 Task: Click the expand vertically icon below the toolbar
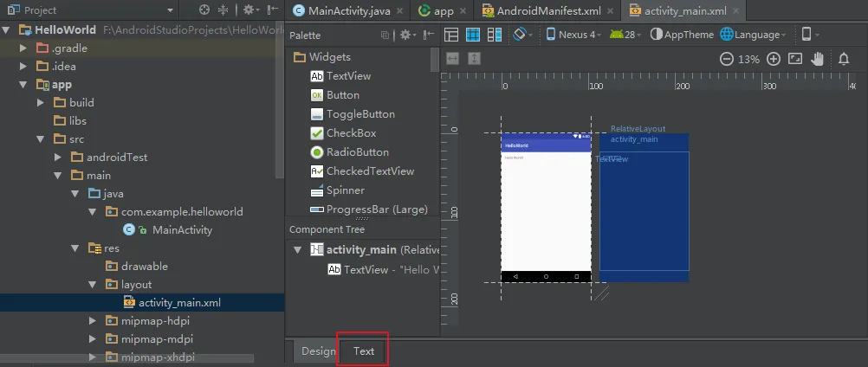(x=474, y=58)
